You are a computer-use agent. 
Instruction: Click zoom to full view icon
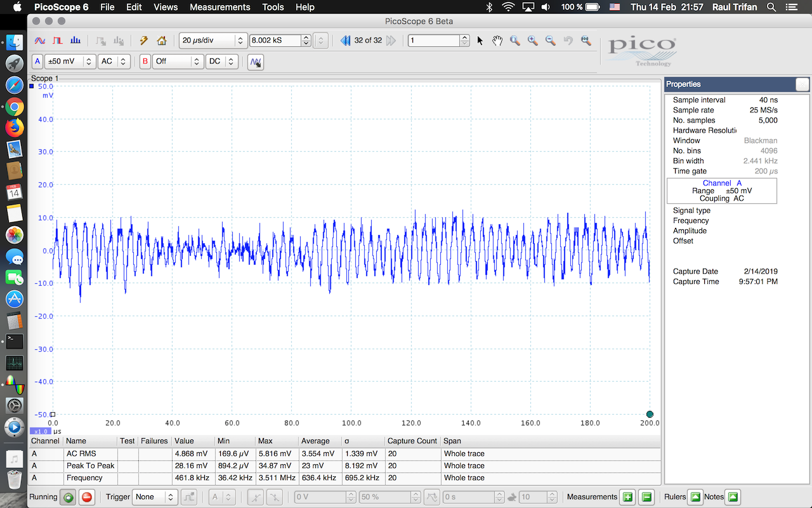tap(586, 41)
